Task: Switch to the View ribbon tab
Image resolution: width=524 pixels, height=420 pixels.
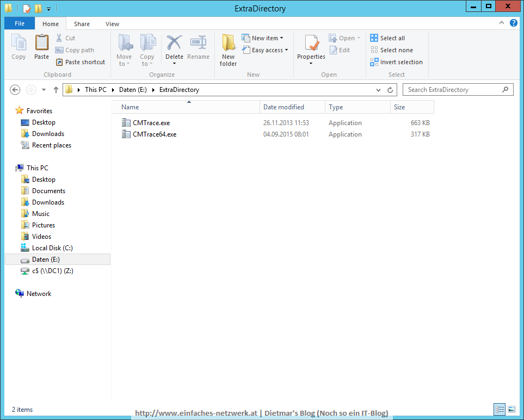Action: click(x=112, y=24)
